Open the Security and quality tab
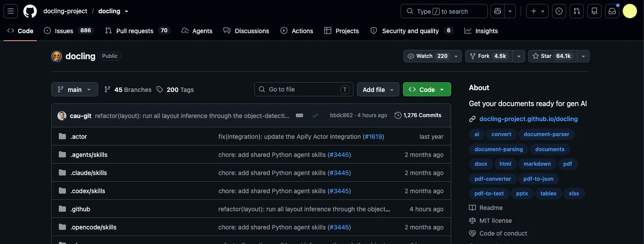Image resolution: width=644 pixels, height=244 pixels. 412,31
